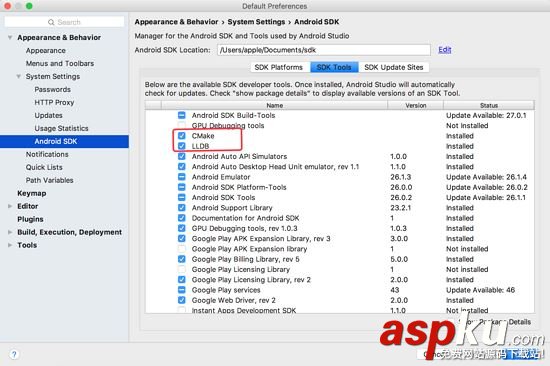Image resolution: width=550 pixels, height=366 pixels.
Task: Open Path Variables settings
Action: point(49,180)
